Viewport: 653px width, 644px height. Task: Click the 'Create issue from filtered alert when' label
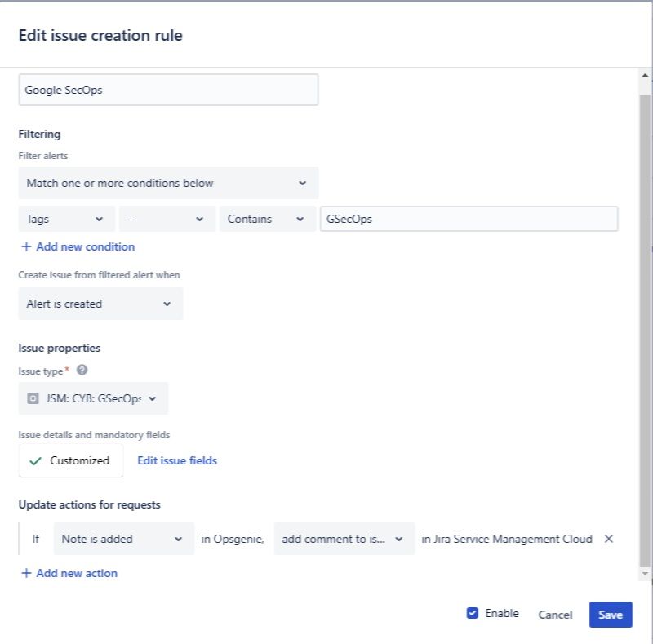[99, 275]
